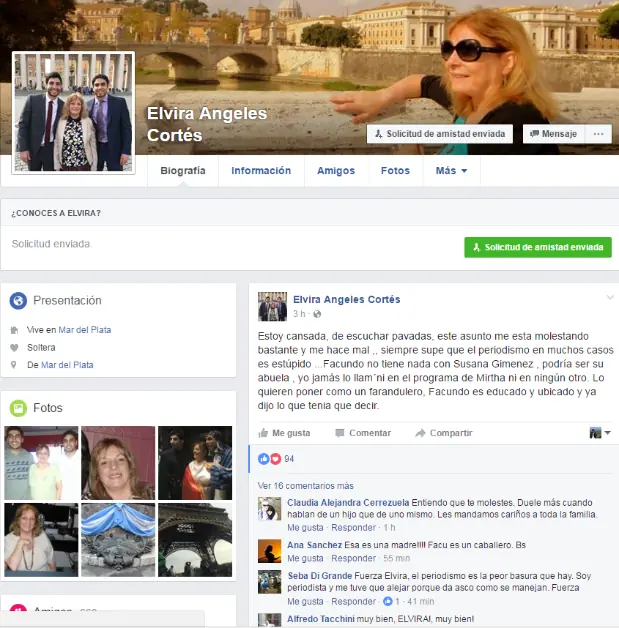Screen dimensions: 619x628
Task: Click Solicitud de amistad enviada on cover
Action: pyautogui.click(x=440, y=134)
